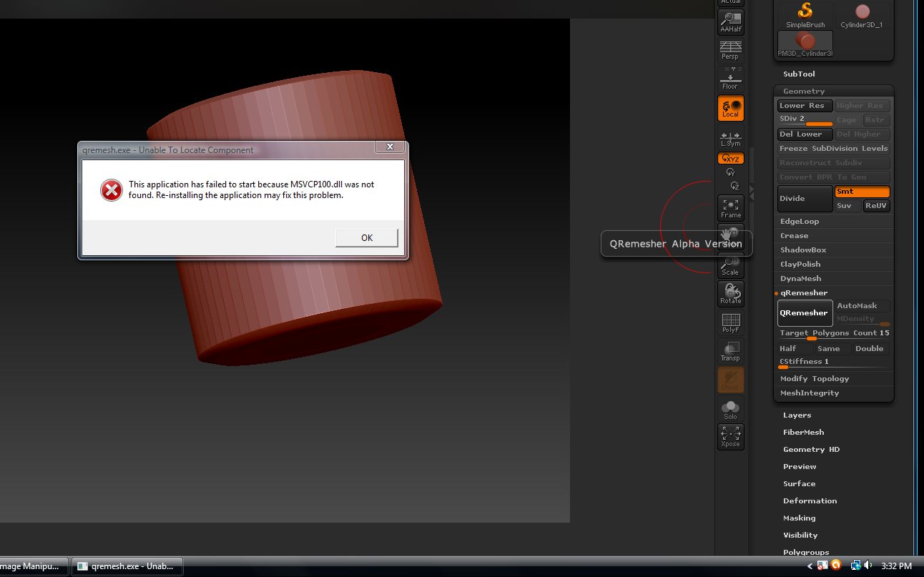
Task: Toggle the Transp transparency icon
Action: pos(730,351)
